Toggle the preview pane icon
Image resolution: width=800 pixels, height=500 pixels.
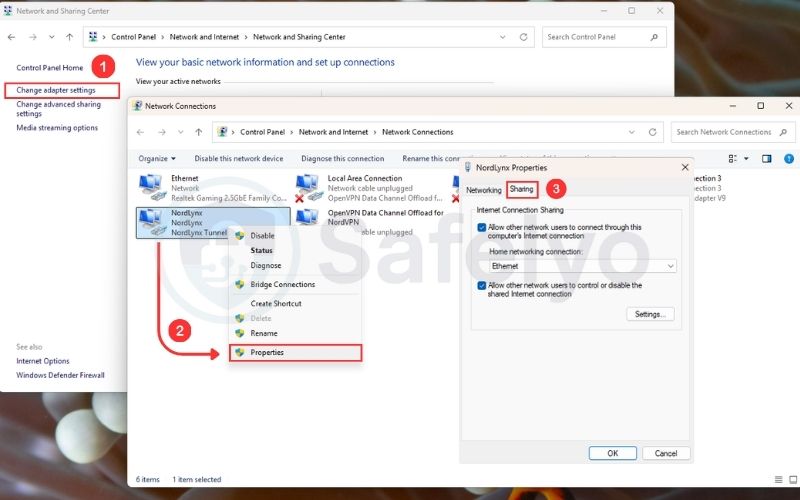tap(766, 159)
